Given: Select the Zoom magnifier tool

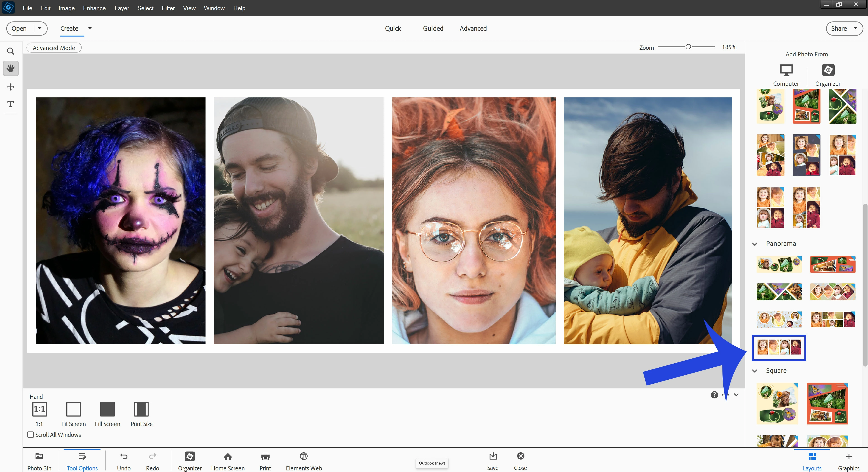Looking at the screenshot, I should [10, 51].
